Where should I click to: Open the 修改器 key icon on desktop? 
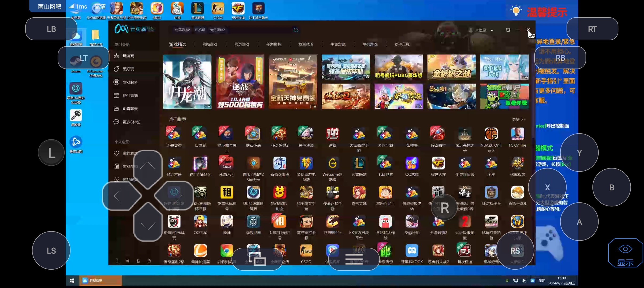coord(76,117)
